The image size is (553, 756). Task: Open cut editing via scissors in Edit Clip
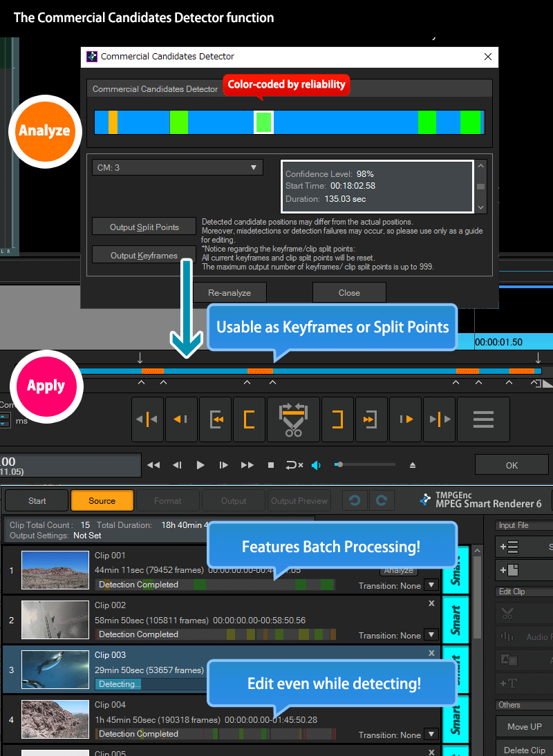click(x=507, y=613)
